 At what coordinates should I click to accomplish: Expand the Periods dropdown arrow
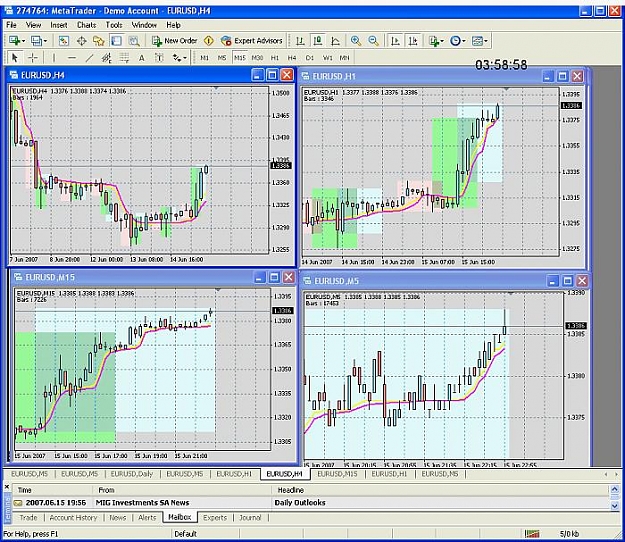(464, 41)
